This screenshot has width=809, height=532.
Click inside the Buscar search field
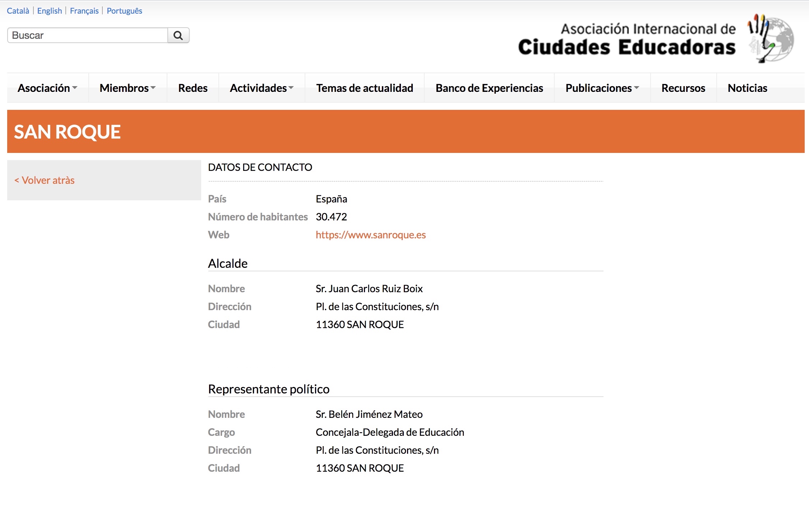pyautogui.click(x=87, y=35)
